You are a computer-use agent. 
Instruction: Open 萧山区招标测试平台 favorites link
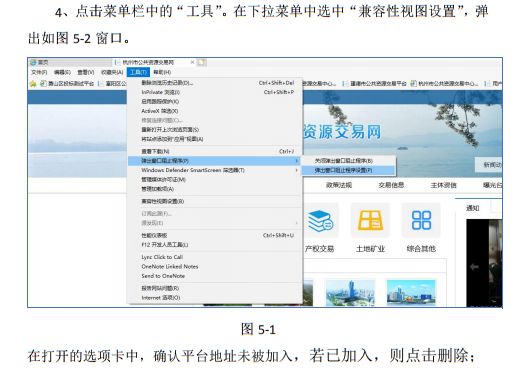click(x=67, y=84)
